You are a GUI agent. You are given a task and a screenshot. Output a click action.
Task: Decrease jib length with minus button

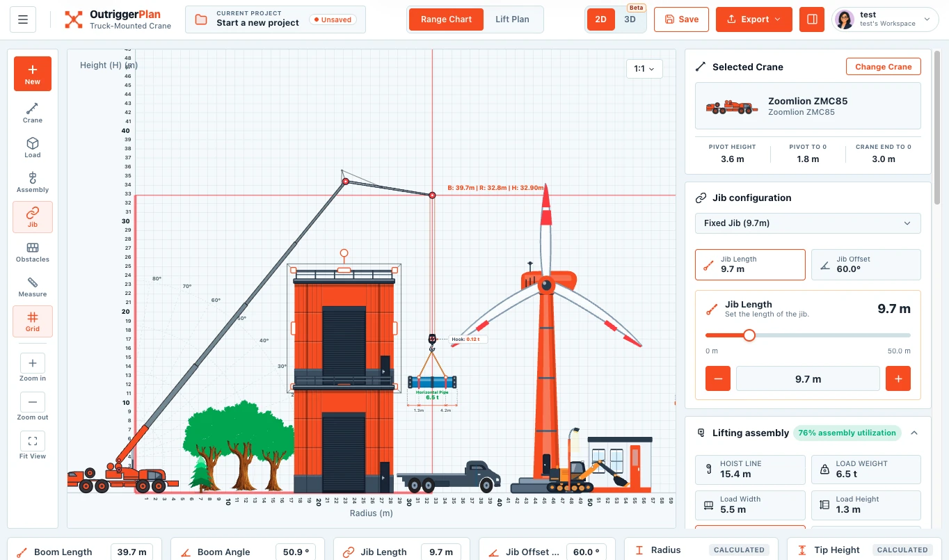[x=718, y=379]
